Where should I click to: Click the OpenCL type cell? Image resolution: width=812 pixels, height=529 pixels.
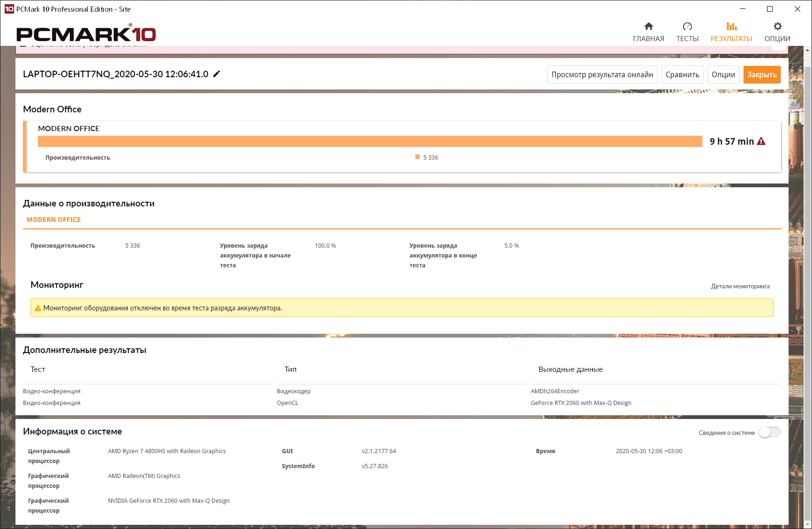tap(288, 403)
